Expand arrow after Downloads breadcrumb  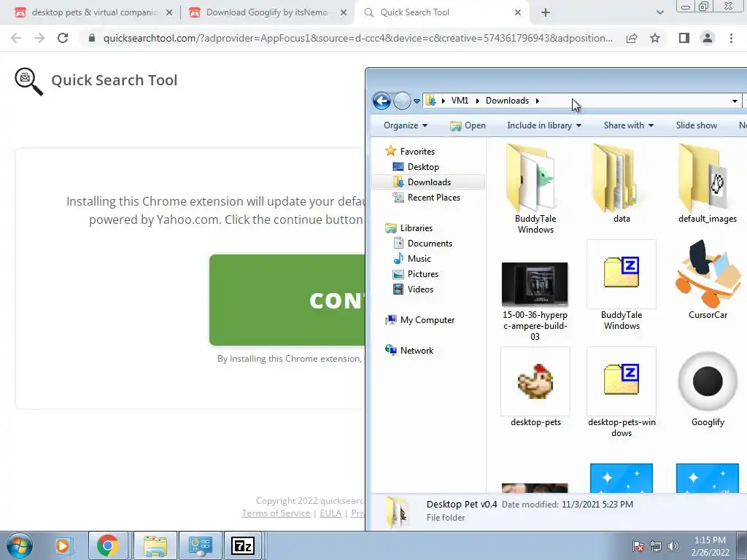(538, 101)
